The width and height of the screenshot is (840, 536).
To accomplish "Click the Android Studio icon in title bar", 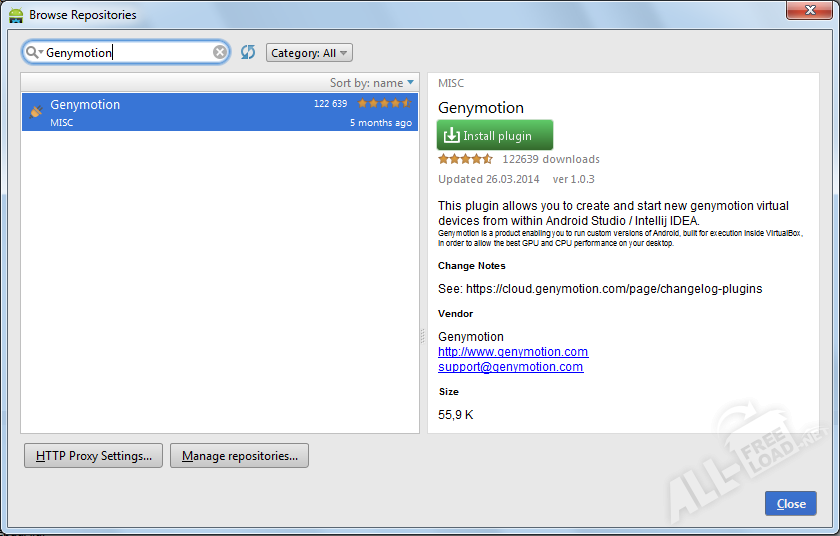I will (15, 14).
